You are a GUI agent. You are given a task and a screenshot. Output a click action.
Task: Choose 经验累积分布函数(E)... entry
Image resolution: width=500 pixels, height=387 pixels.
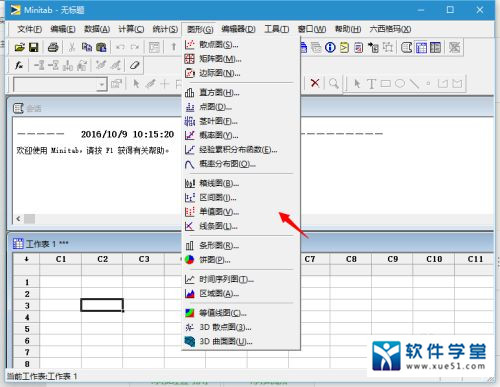click(x=241, y=150)
